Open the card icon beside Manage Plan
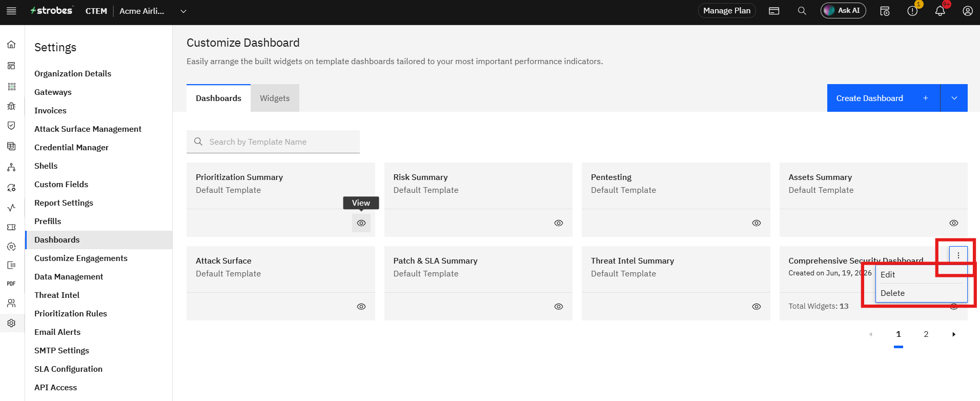The width and height of the screenshot is (980, 401). pyautogui.click(x=774, y=11)
